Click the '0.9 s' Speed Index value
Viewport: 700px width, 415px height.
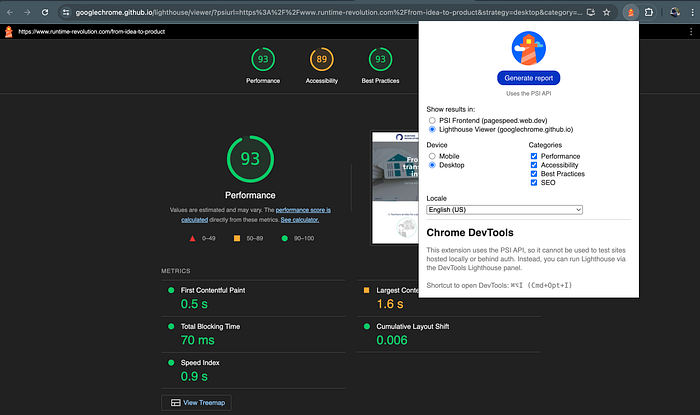pyautogui.click(x=194, y=376)
